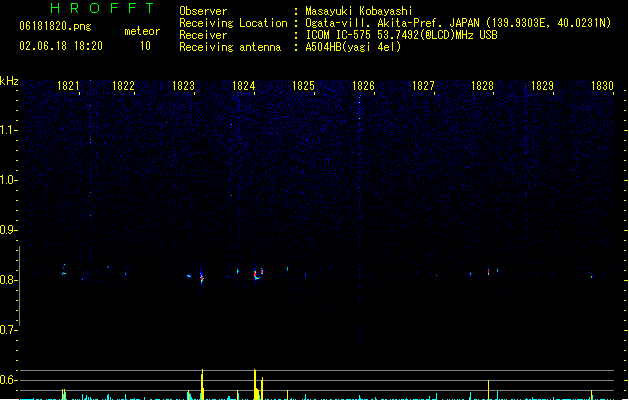The height and width of the screenshot is (400, 629).
Task: Click the timestamp 02.06.18 18:20
Action: pos(61,46)
